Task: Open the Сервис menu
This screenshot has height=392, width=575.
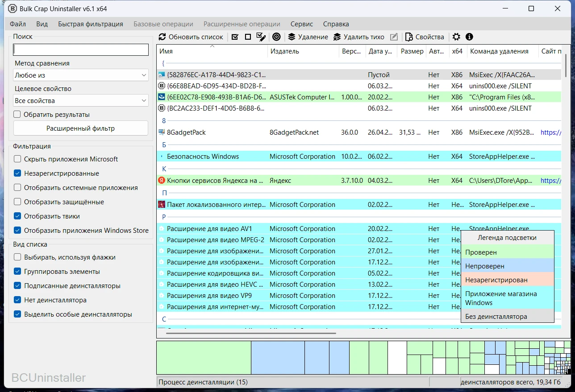Action: tap(301, 24)
